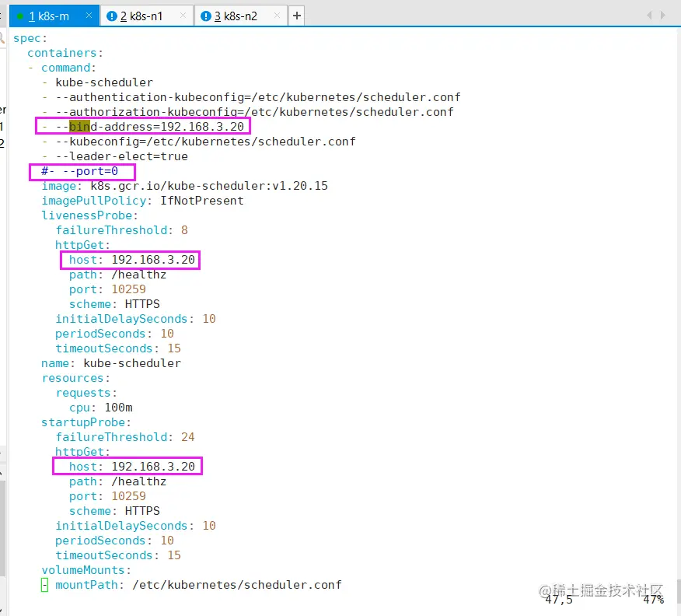This screenshot has width=681, height=616.
Task: Switch to the k8s-m session tab
Action: click(54, 16)
